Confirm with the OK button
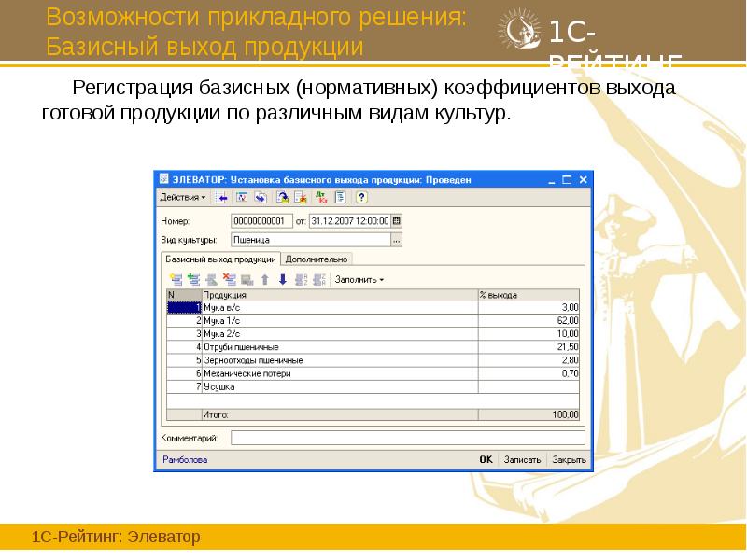Screen dimensions: 747x560 (485, 458)
